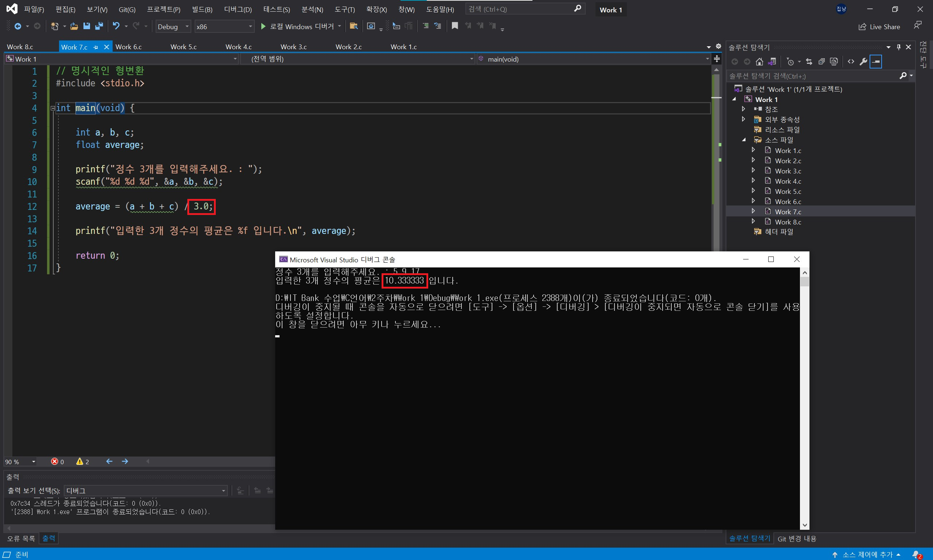Image resolution: width=933 pixels, height=560 pixels.
Task: Open the output source 디버그 dropdown
Action: [x=145, y=490]
